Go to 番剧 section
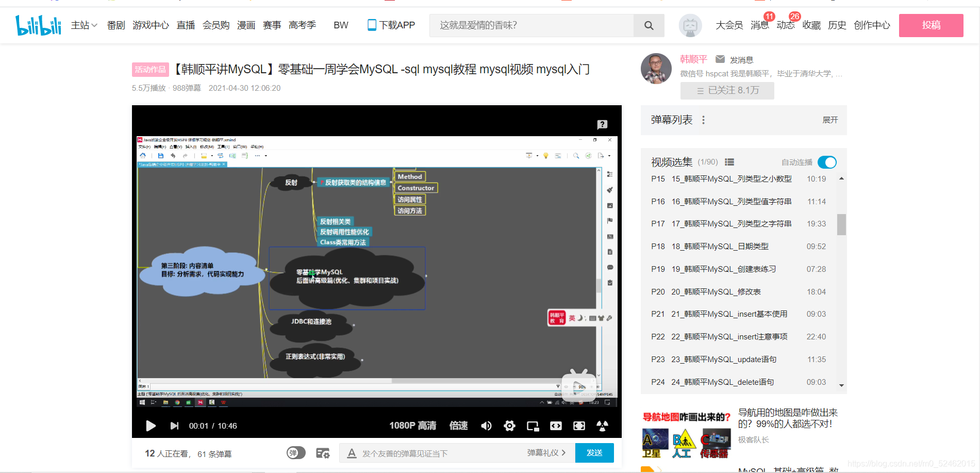The image size is (980, 473). click(x=116, y=25)
